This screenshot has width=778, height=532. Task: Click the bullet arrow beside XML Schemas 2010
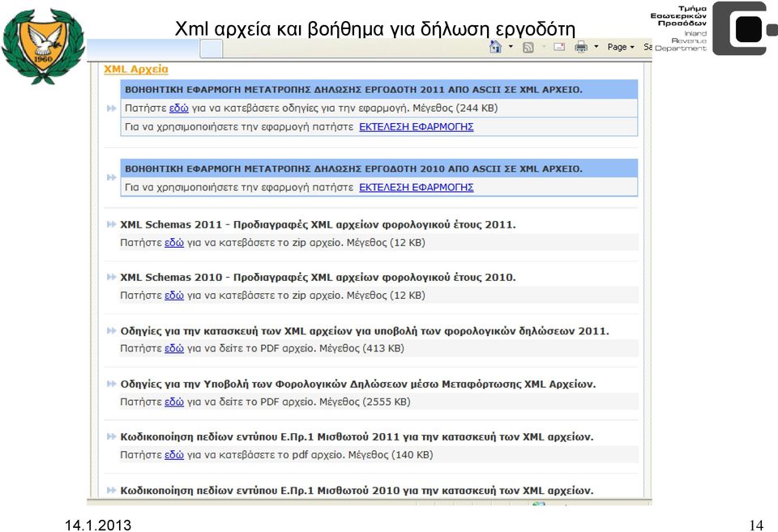coord(112,277)
